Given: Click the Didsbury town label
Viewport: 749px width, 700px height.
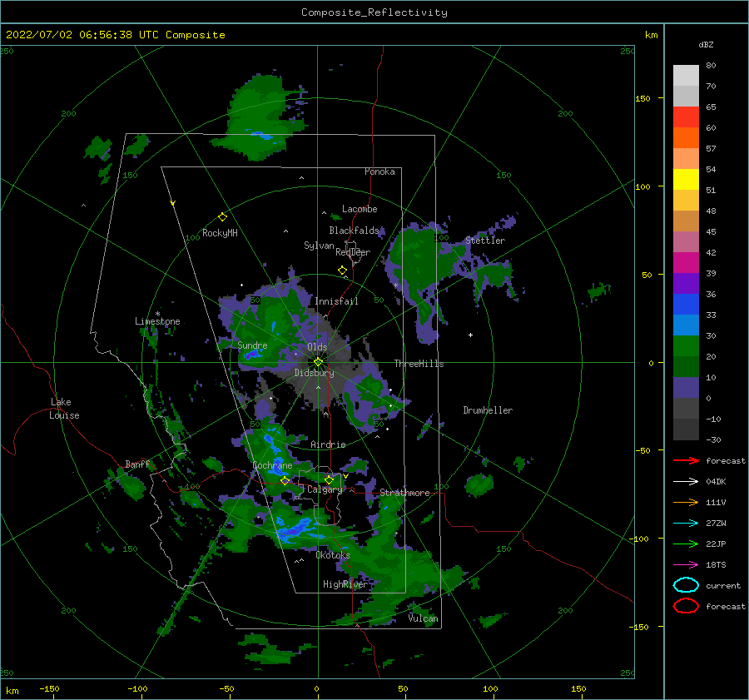Looking at the screenshot, I should 314,373.
